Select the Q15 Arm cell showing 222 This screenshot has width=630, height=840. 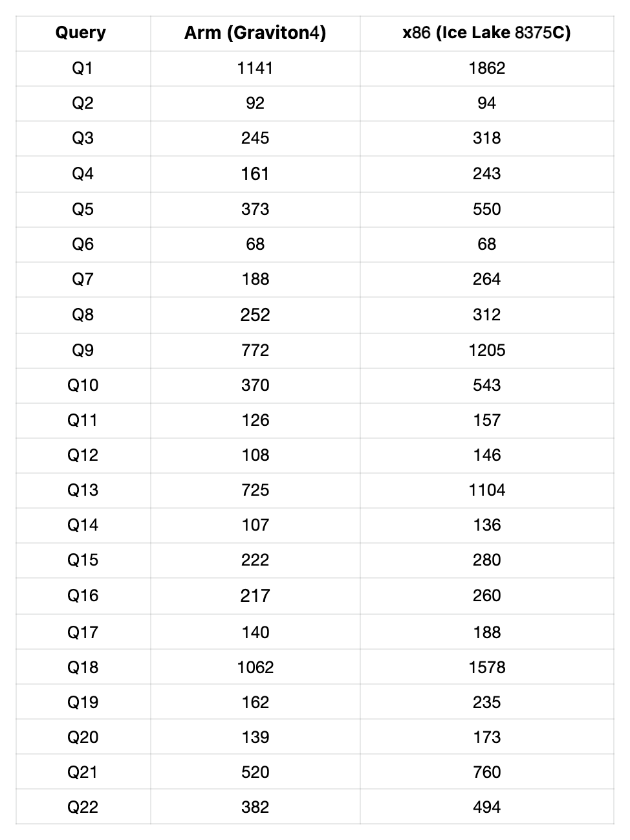[255, 560]
